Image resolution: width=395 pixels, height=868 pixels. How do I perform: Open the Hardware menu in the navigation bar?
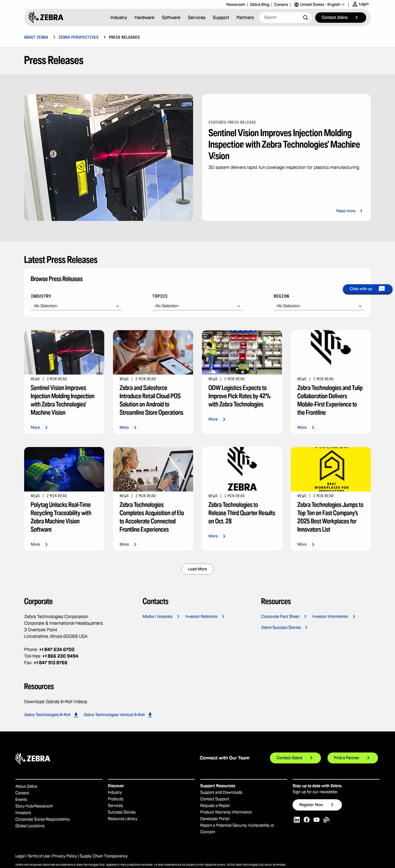(145, 18)
